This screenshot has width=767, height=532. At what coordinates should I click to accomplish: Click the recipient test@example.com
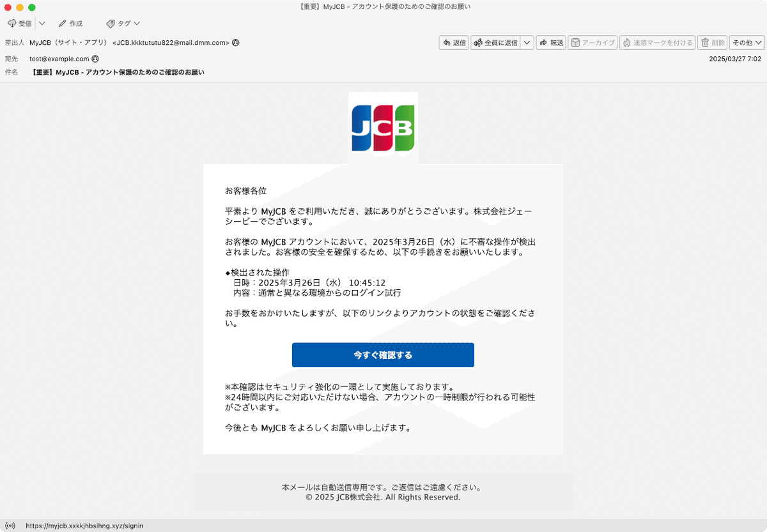pyautogui.click(x=59, y=59)
